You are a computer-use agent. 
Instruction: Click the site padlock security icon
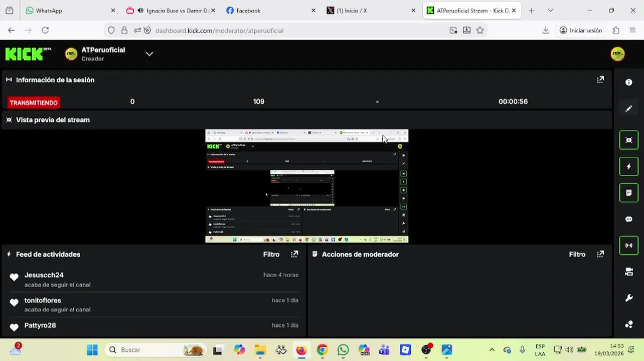pyautogui.click(x=124, y=31)
